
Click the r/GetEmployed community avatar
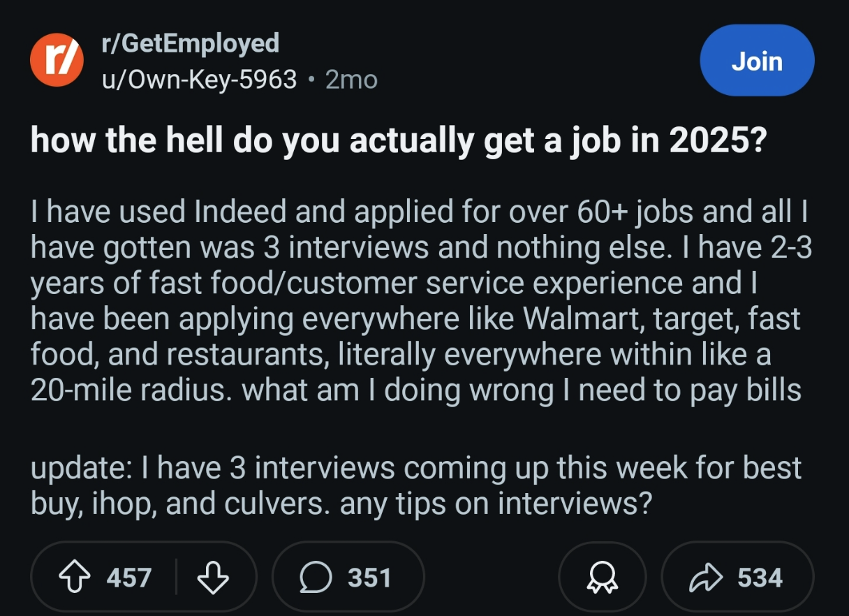[x=57, y=61]
